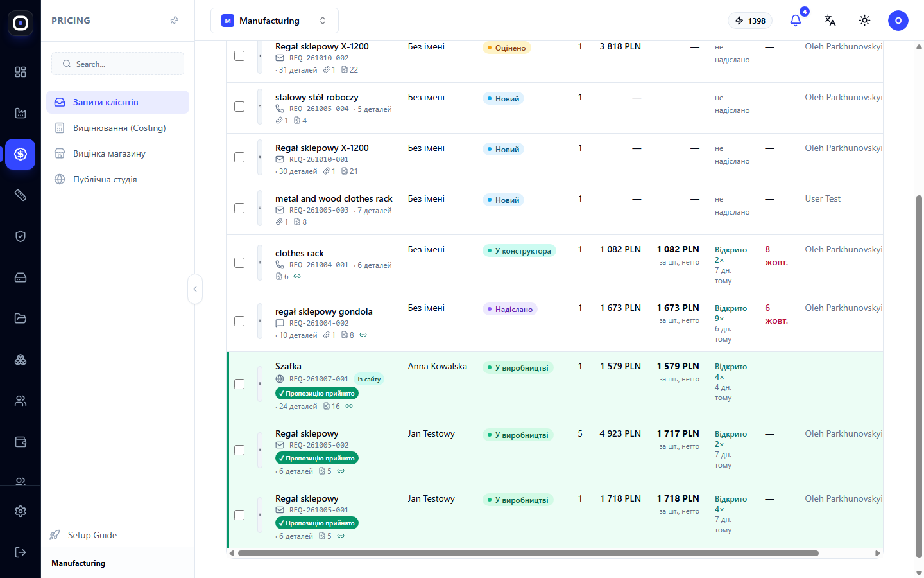Open the 'Оцінено' status badge
The image size is (924, 578).
point(506,48)
